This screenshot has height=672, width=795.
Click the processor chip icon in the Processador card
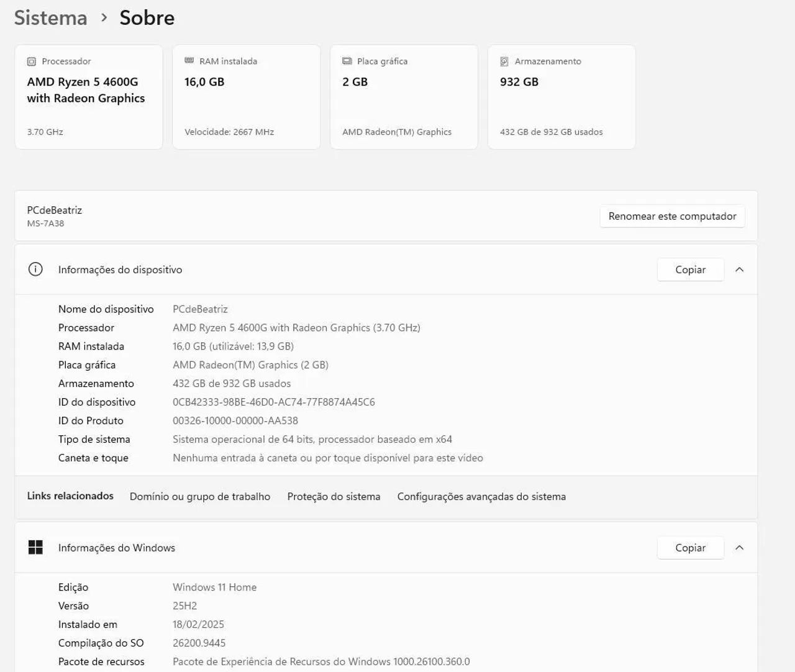coord(32,61)
